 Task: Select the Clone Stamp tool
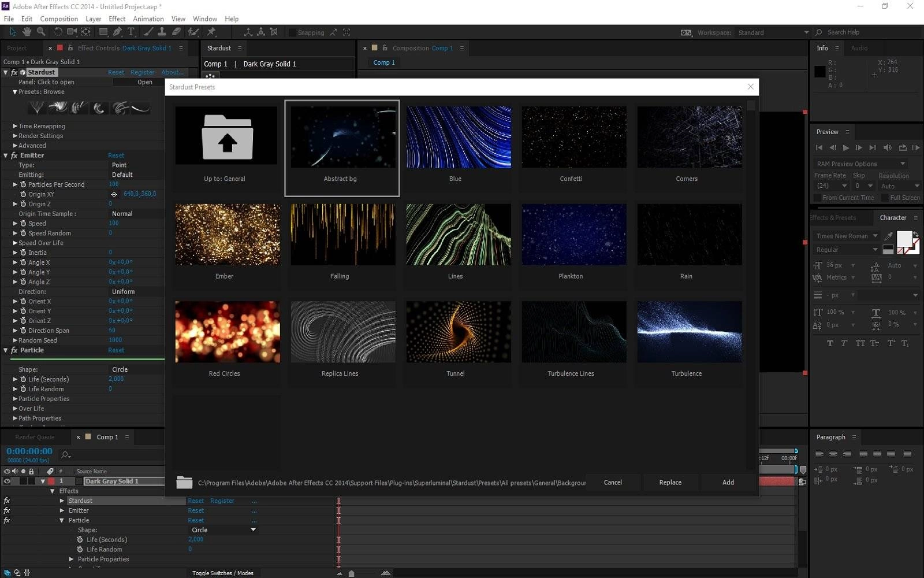[162, 32]
